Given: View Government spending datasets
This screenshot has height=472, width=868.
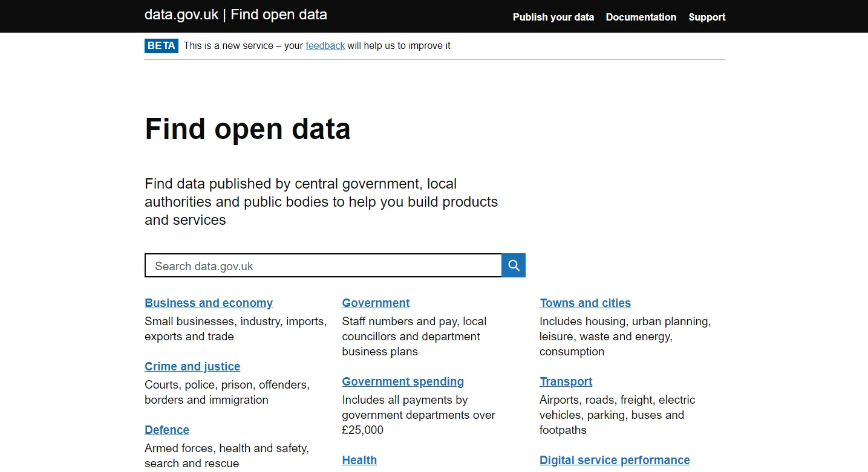Looking at the screenshot, I should 403,381.
